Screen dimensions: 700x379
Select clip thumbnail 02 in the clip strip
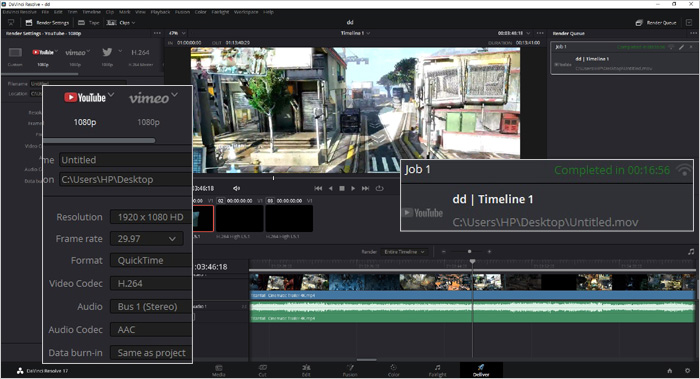click(x=240, y=218)
